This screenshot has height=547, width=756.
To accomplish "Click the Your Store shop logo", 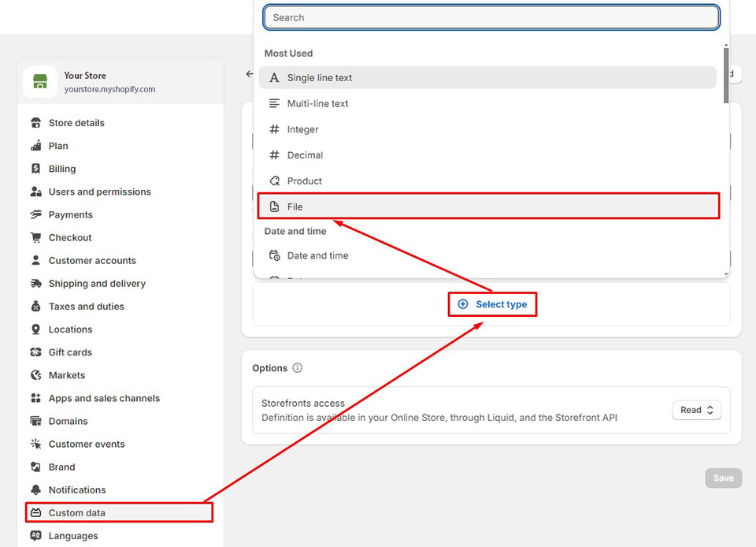I will pyautogui.click(x=40, y=81).
